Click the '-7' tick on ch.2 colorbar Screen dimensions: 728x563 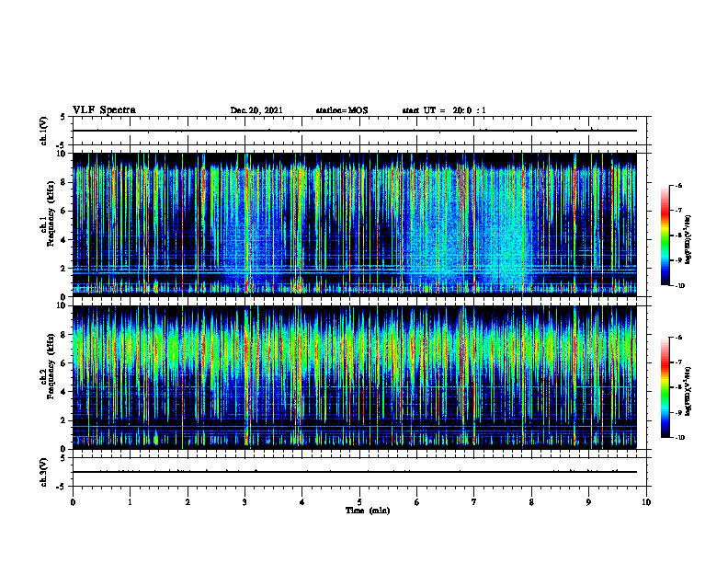point(678,362)
